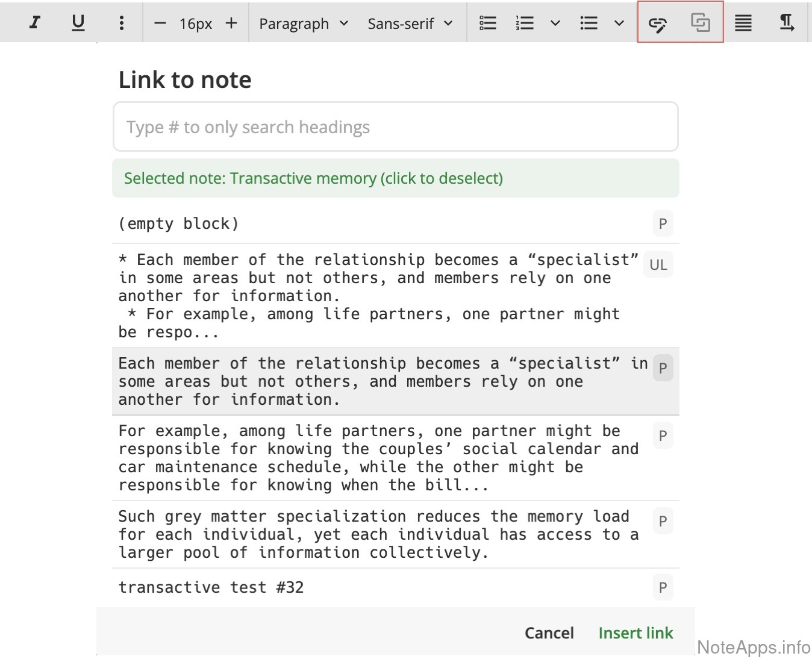Viewport: 812px width, 659px height.
Task: Open the three-dot more options menu
Action: coord(122,23)
